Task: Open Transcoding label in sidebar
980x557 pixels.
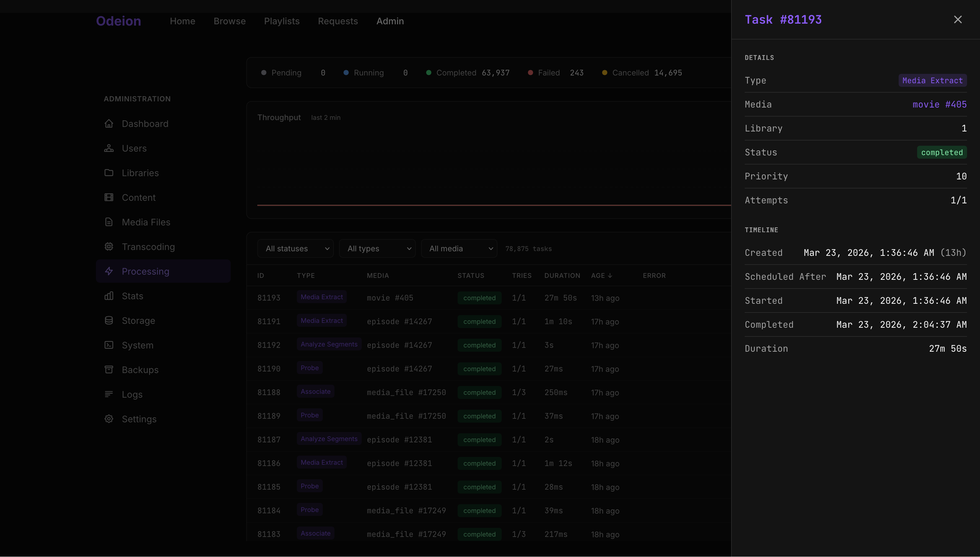Action: coord(148,247)
